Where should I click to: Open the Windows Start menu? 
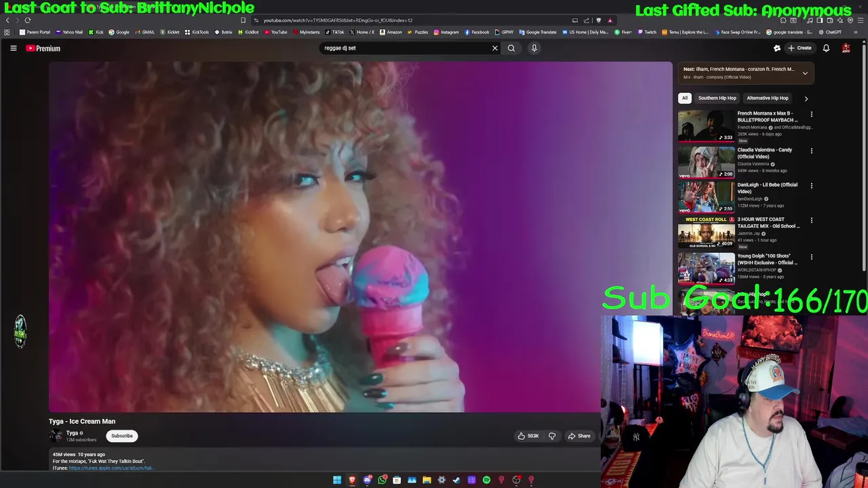(337, 480)
